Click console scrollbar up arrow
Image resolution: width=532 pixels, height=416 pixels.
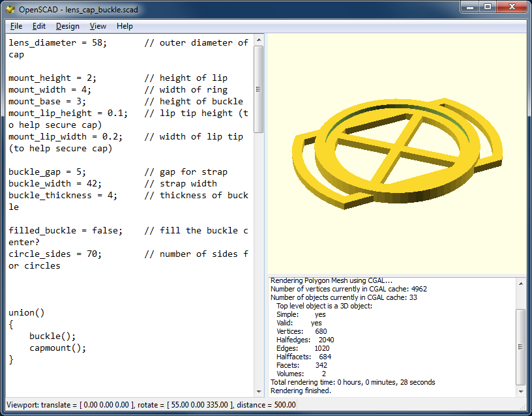521,284
